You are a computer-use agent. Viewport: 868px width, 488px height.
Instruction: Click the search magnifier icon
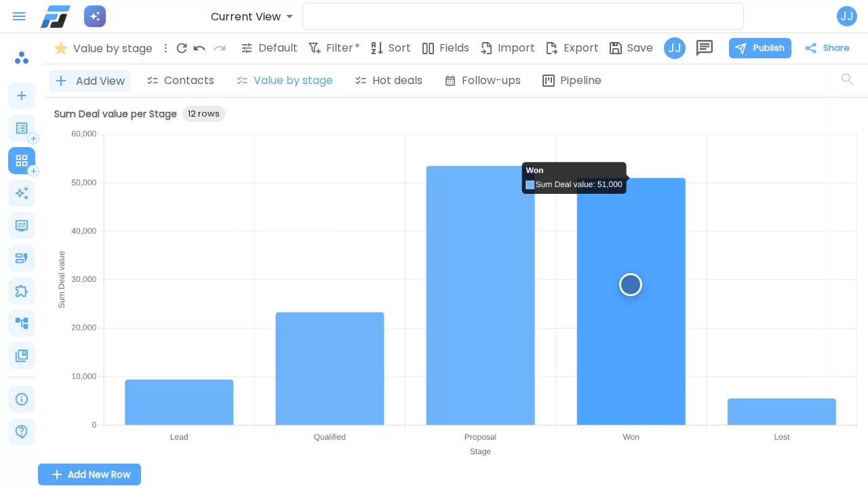[847, 79]
